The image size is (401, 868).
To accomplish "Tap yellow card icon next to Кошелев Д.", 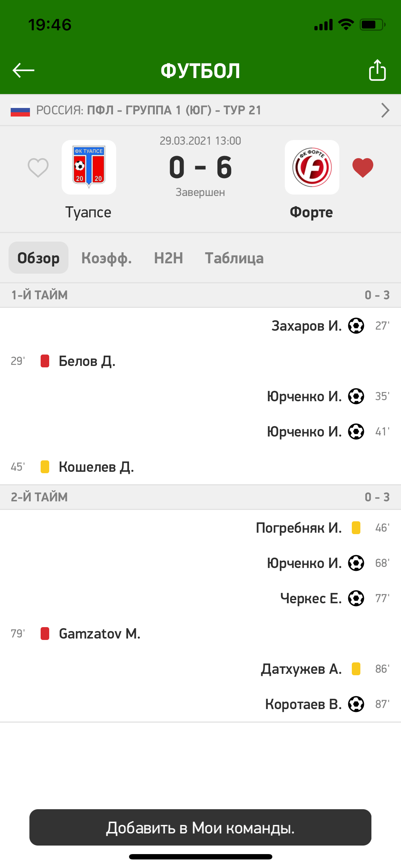I will [x=45, y=467].
